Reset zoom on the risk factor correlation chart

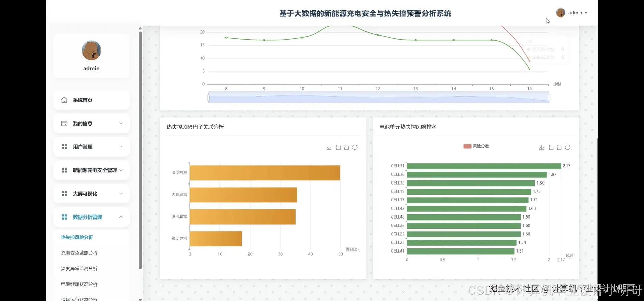346,147
